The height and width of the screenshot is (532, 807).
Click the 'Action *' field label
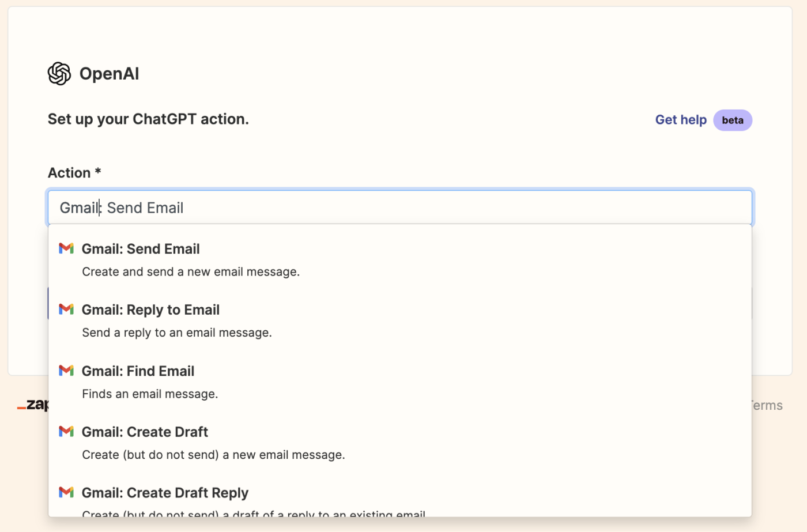(74, 173)
